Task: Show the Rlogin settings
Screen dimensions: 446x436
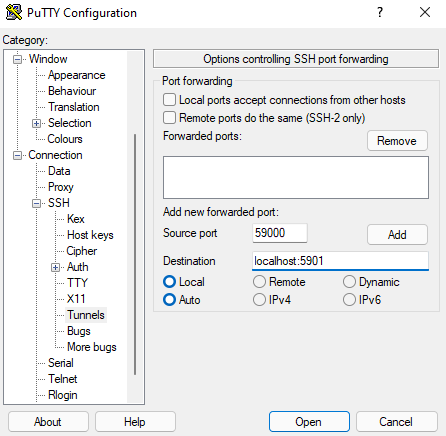Action: pos(63,395)
